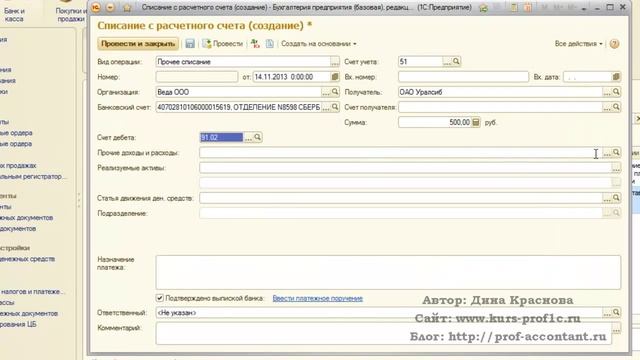This screenshot has width=640, height=360.
Task: Click the 'Организация' field 'Веда ООО'
Action: 238,92
